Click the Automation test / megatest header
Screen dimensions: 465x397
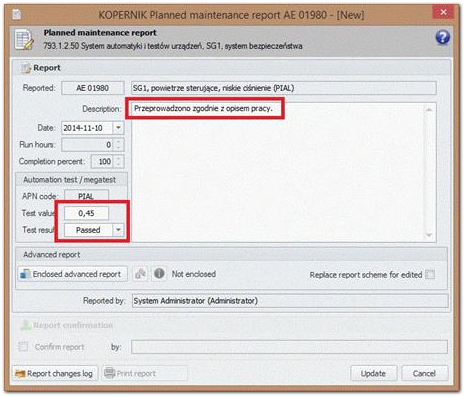(x=69, y=180)
